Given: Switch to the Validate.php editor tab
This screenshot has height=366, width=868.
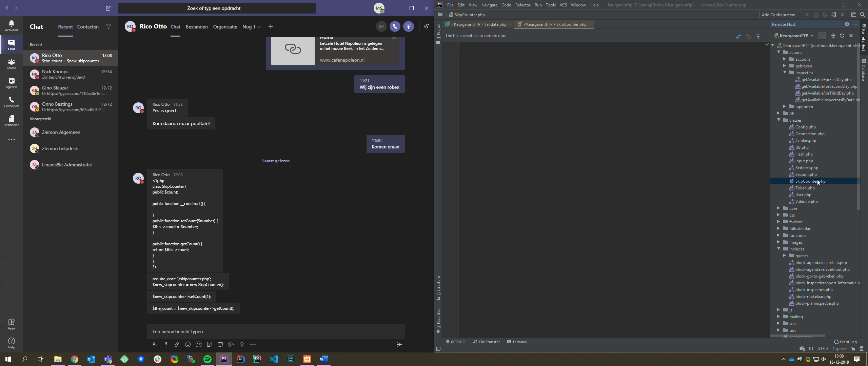Looking at the screenshot, I should tap(478, 24).
